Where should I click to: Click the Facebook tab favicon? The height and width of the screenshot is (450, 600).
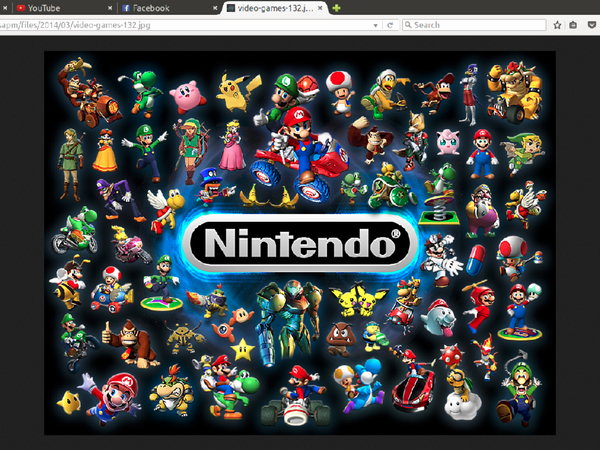(126, 8)
